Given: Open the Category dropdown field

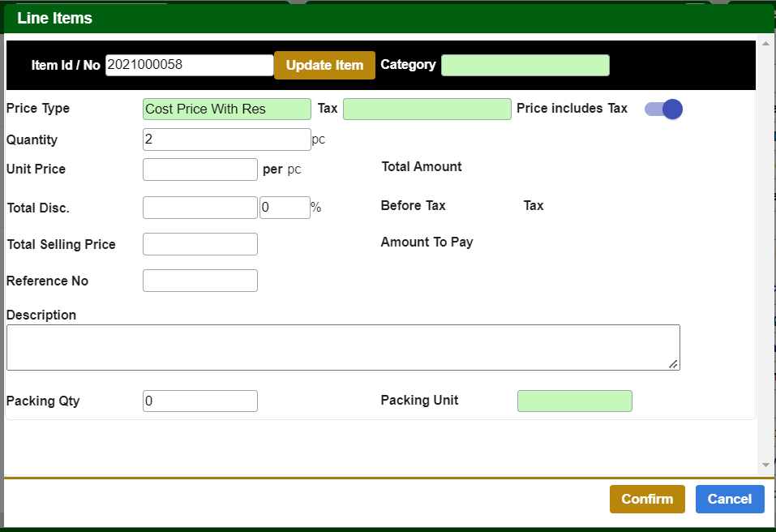Looking at the screenshot, I should (x=525, y=65).
